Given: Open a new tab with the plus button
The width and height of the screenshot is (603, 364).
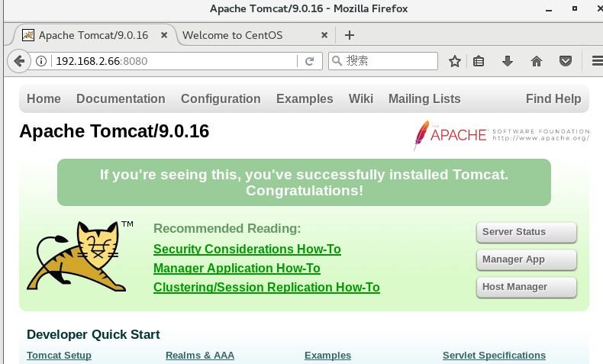Looking at the screenshot, I should [349, 35].
